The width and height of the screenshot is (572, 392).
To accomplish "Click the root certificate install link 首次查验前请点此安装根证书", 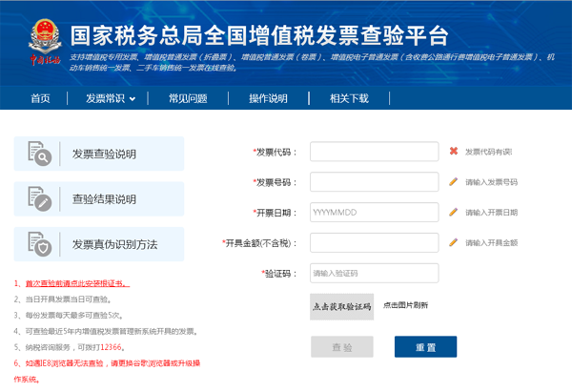I will click(77, 283).
